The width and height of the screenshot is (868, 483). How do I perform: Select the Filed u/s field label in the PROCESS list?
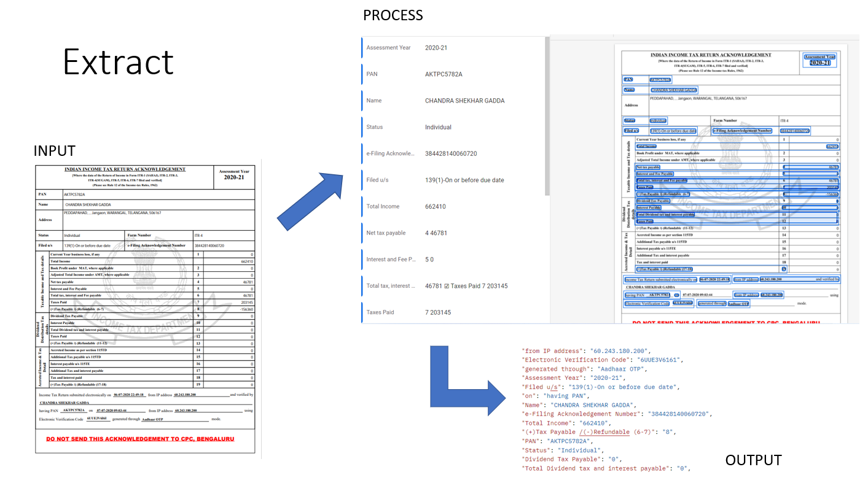tap(378, 180)
